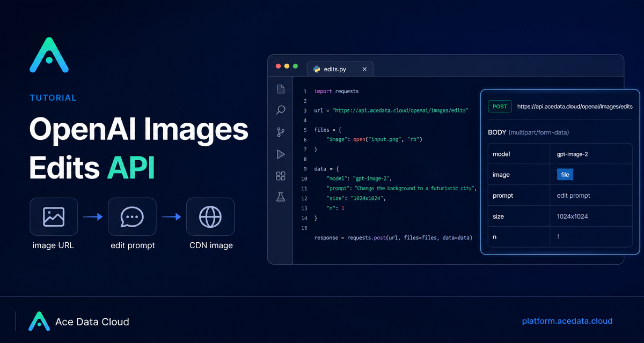
Task: Click the TUTORIAL label
Action: [53, 98]
